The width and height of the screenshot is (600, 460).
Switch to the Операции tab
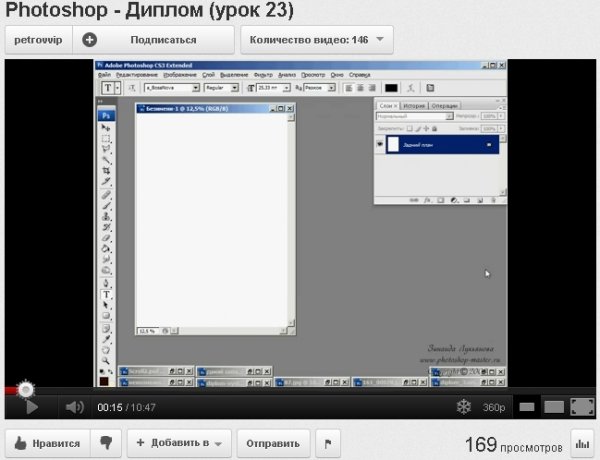pyautogui.click(x=444, y=106)
